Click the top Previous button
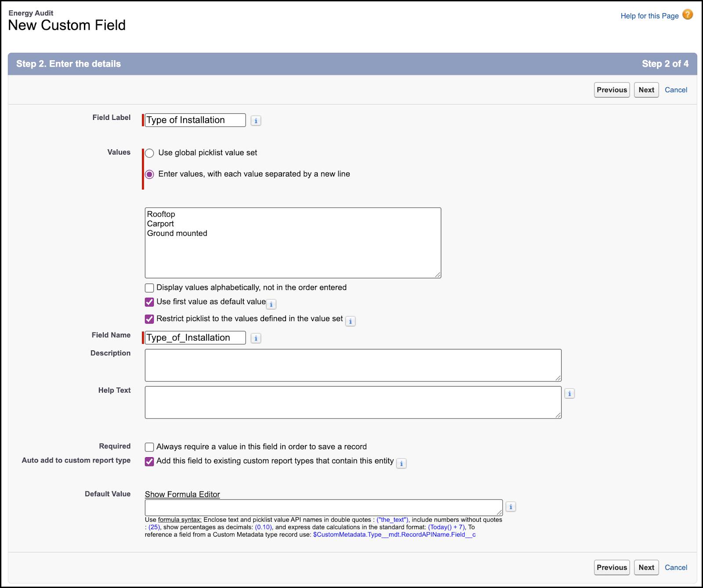The height and width of the screenshot is (588, 703). click(612, 90)
